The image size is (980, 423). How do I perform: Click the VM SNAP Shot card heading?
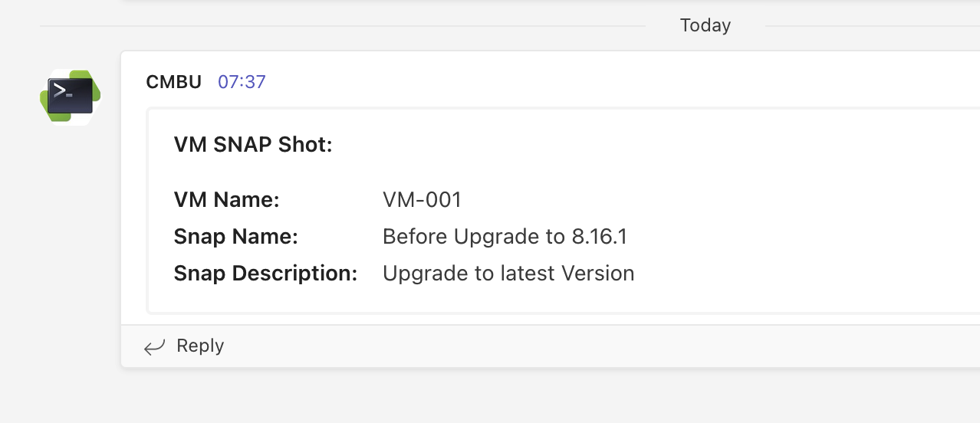click(253, 144)
